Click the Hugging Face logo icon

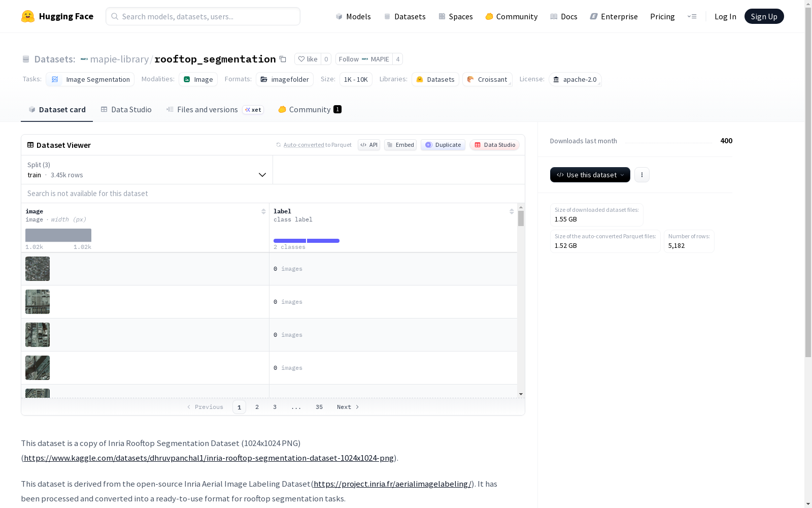pos(28,16)
